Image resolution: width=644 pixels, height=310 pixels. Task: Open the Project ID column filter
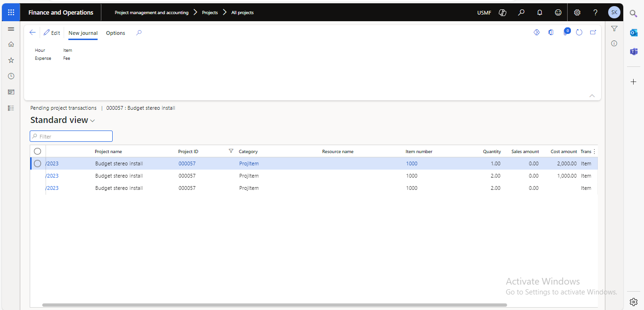click(231, 151)
